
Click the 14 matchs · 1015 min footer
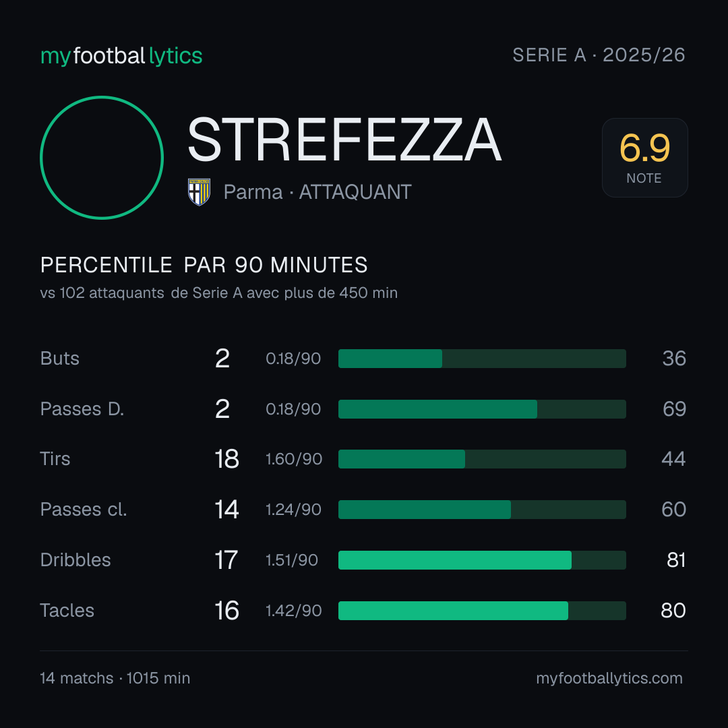pyautogui.click(x=115, y=678)
